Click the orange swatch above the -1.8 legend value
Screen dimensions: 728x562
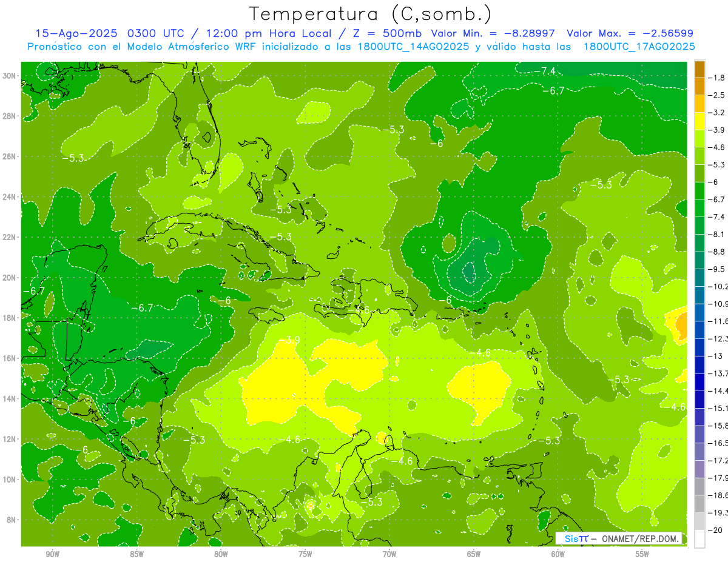[x=699, y=69]
